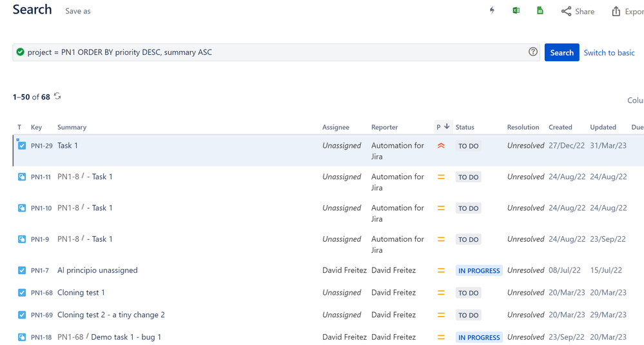Open in Google Sheets icon

[540, 11]
